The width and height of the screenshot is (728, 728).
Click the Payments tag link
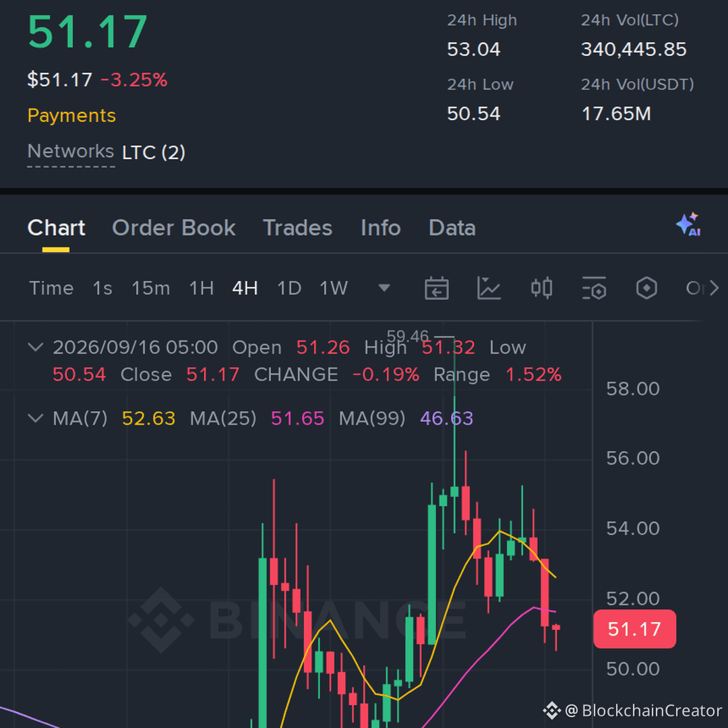(x=71, y=115)
